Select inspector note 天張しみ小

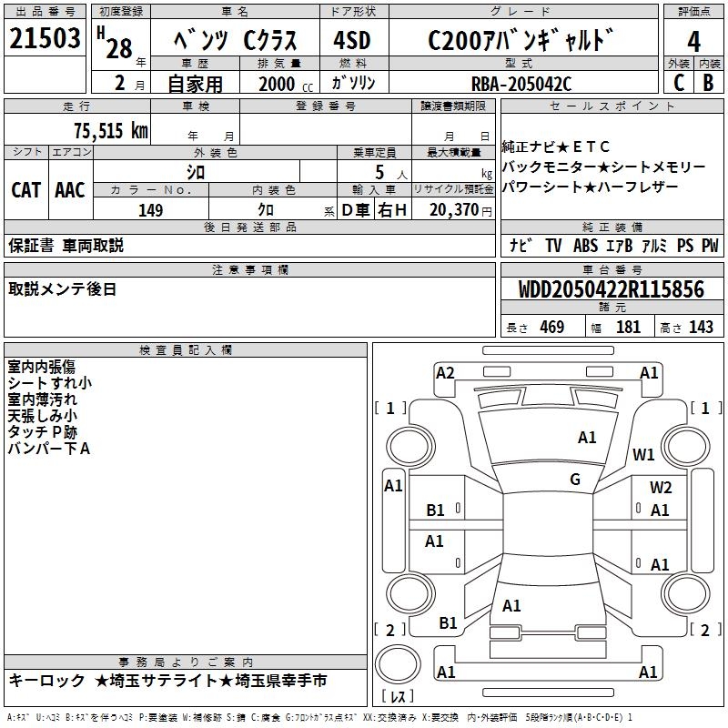(42, 416)
